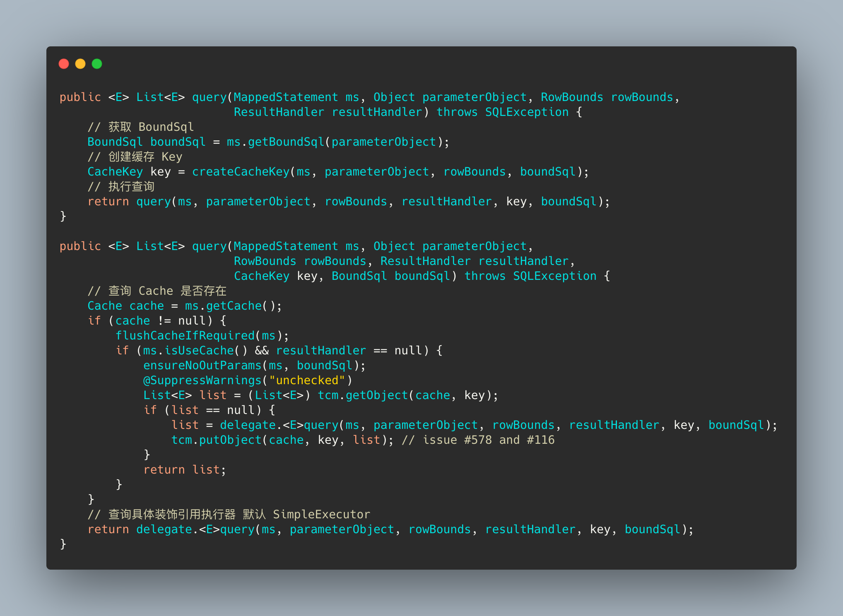
Task: Click the "unchecked" string literal
Action: coord(308,380)
